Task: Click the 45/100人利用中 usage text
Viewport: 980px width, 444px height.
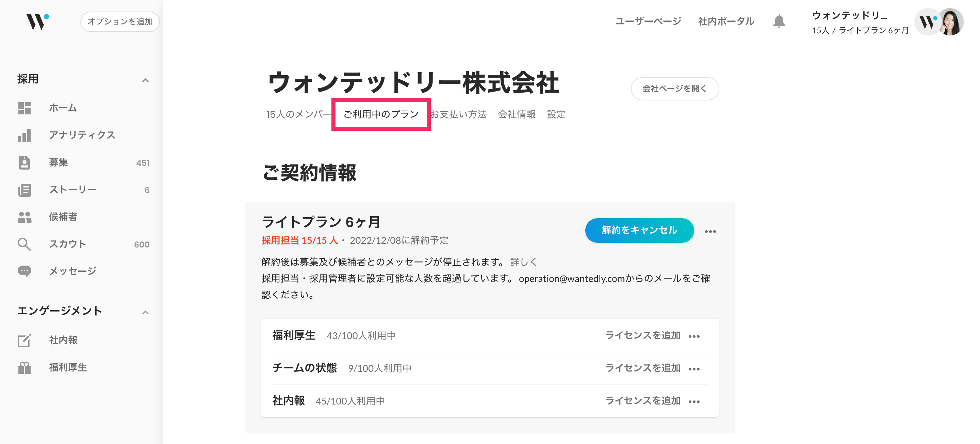Action: [350, 401]
